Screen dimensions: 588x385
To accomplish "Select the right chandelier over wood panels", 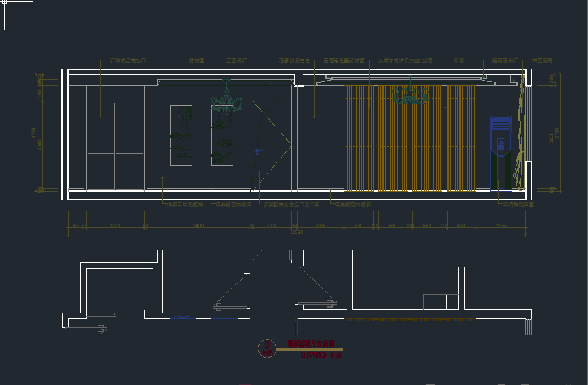I will pos(410,95).
